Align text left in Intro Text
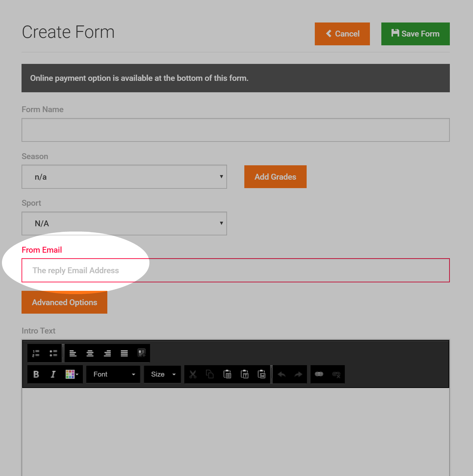Screen dimensions: 473x476 [x=73, y=353]
